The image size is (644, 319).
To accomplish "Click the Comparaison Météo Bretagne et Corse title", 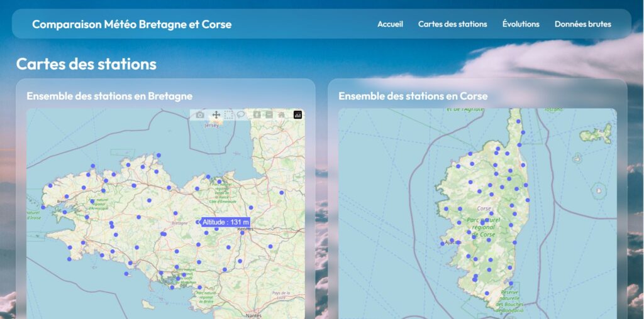I will pyautogui.click(x=132, y=24).
